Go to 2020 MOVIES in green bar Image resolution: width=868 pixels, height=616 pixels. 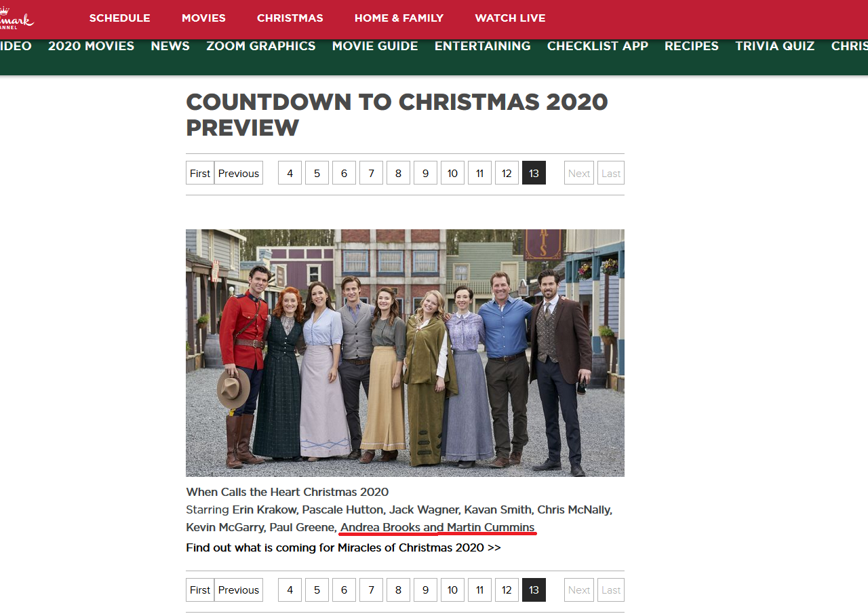[x=91, y=46]
